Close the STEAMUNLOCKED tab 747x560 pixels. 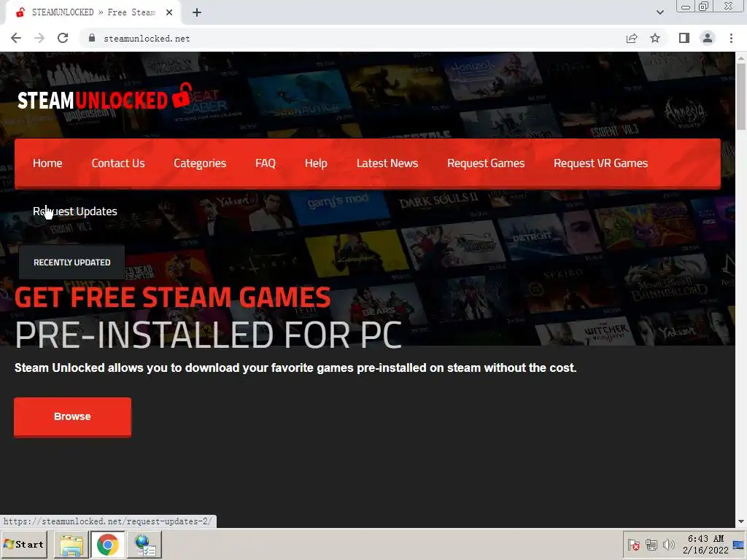click(x=169, y=12)
